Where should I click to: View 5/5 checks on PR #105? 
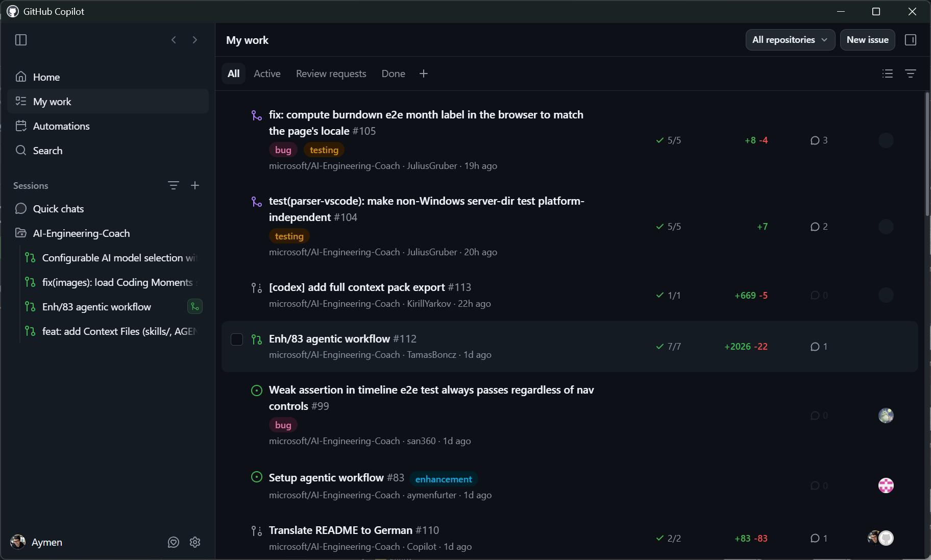(669, 140)
